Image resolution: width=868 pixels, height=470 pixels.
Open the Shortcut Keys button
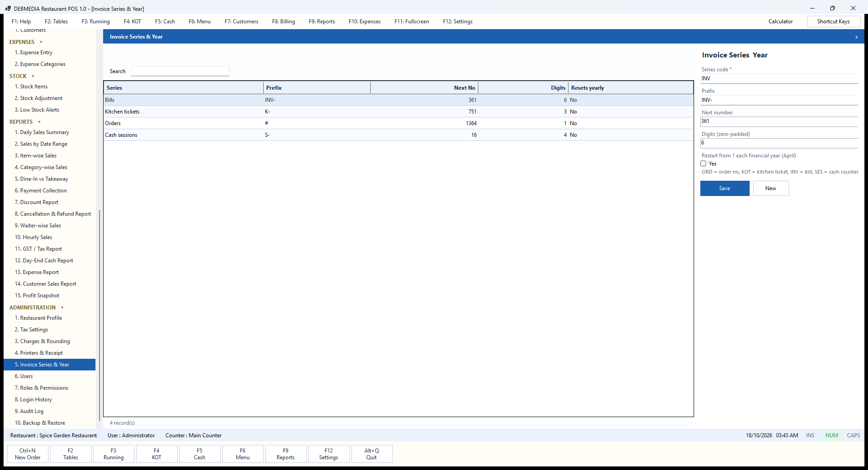pyautogui.click(x=833, y=22)
